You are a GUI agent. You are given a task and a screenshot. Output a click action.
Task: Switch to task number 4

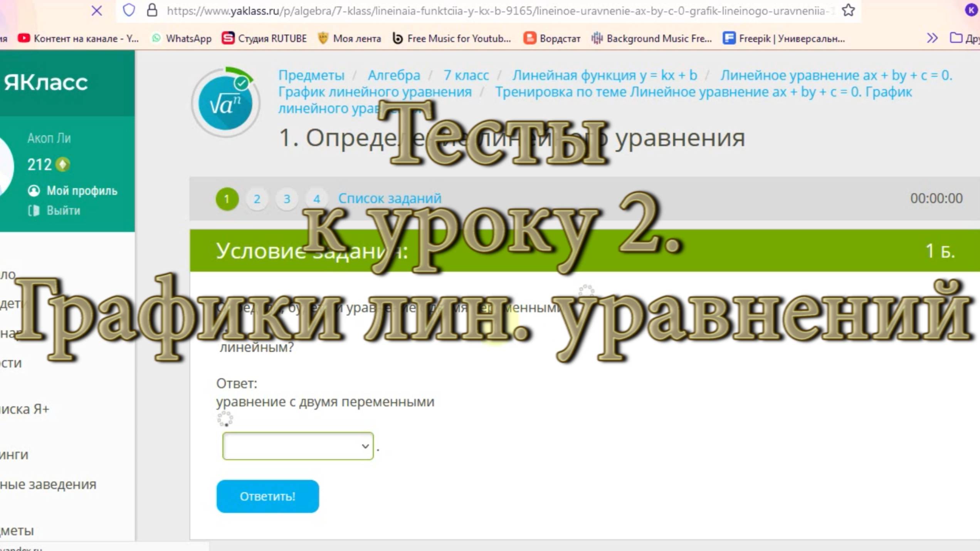(x=316, y=199)
